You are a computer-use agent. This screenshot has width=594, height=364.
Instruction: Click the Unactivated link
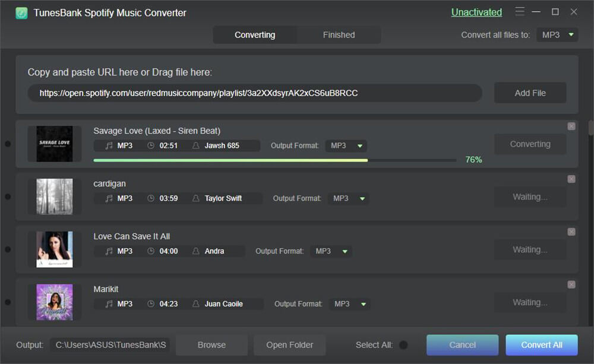pyautogui.click(x=476, y=12)
